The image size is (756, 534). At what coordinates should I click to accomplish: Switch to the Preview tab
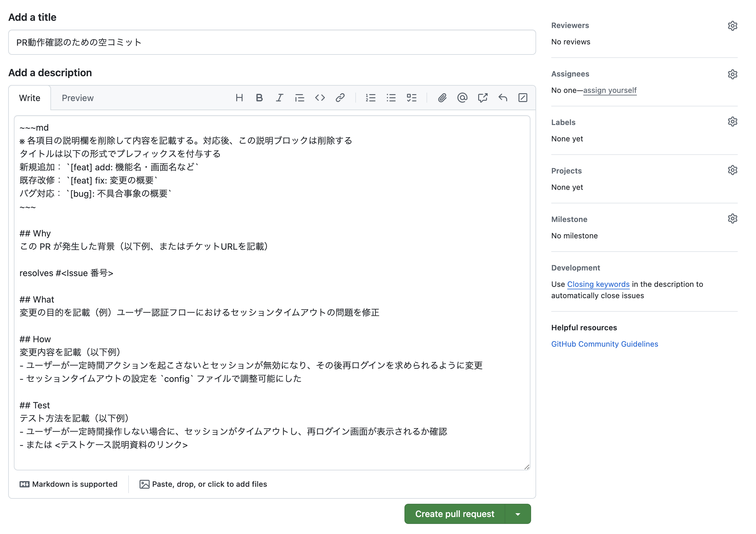pos(78,98)
